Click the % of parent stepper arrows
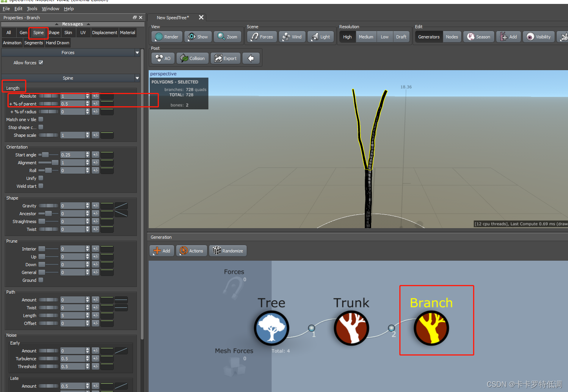 (x=87, y=104)
